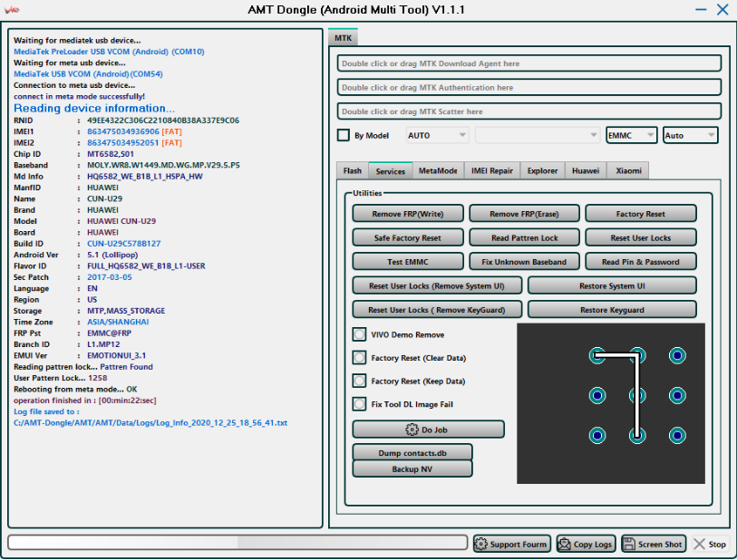Click the gear icon on Do Job button
Viewport: 737px width, 560px height.
(412, 430)
